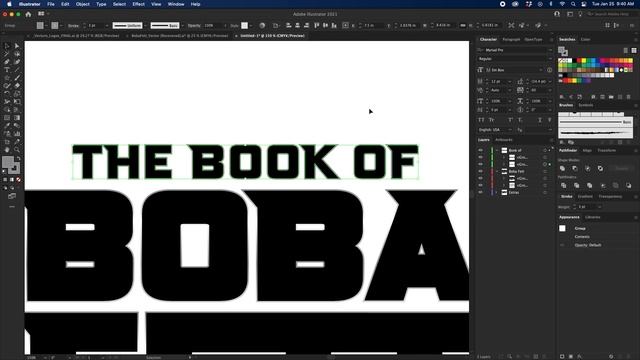Toggle Opacity visibility eye in Appearance panel

point(562,245)
